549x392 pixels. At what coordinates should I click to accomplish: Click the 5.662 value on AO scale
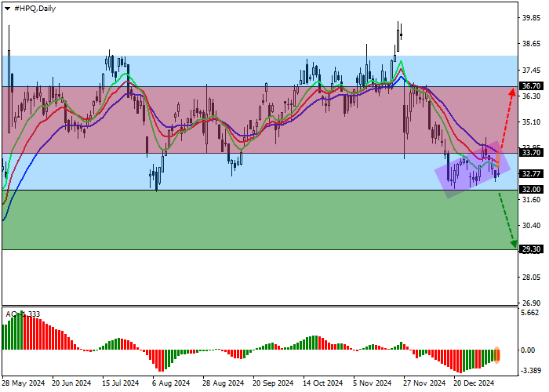(x=531, y=311)
